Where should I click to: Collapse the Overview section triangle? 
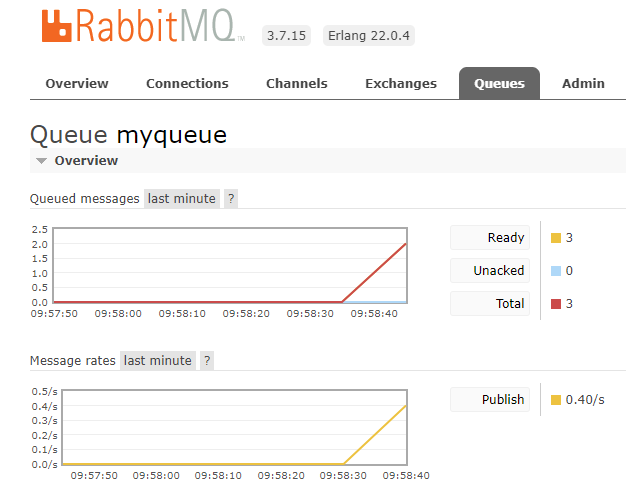pyautogui.click(x=41, y=161)
